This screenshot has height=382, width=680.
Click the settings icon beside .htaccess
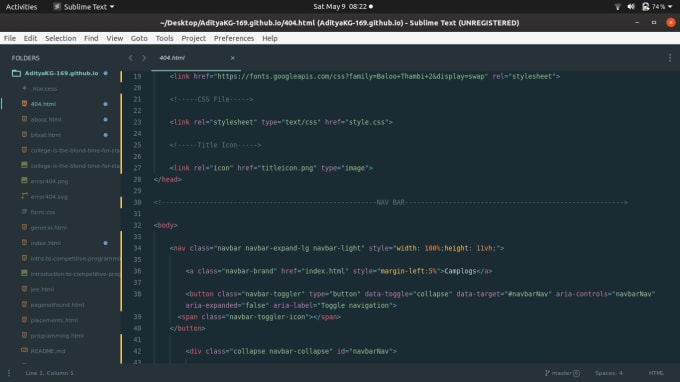pyautogui.click(x=24, y=88)
